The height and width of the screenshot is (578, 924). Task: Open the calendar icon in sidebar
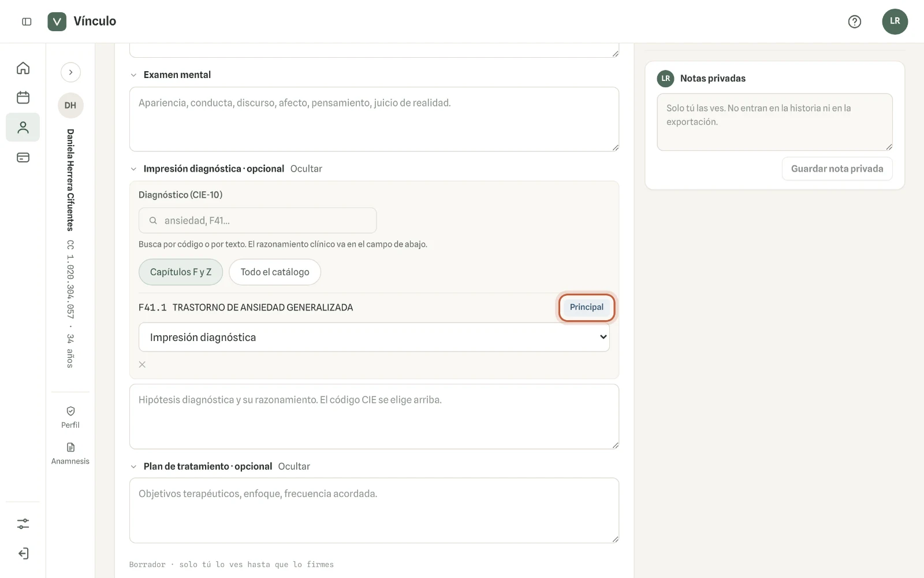pos(23,98)
